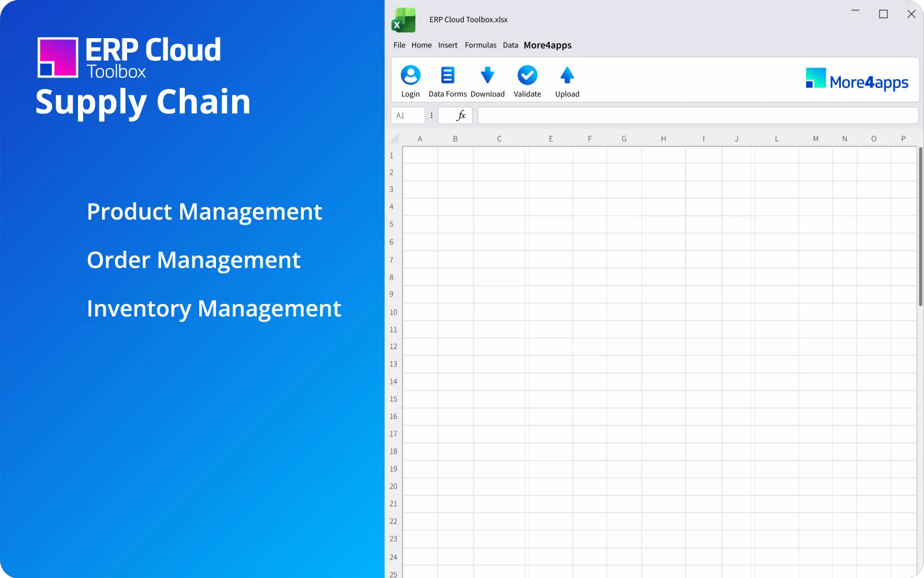Minimize the Excel window
The height and width of the screenshot is (578, 924).
pyautogui.click(x=855, y=10)
